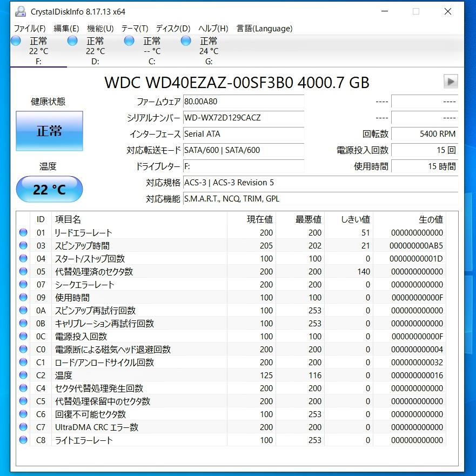Click status orb for attribute 05 代替処理済のセクタ数
This screenshot has width=476, height=476.
point(23,271)
